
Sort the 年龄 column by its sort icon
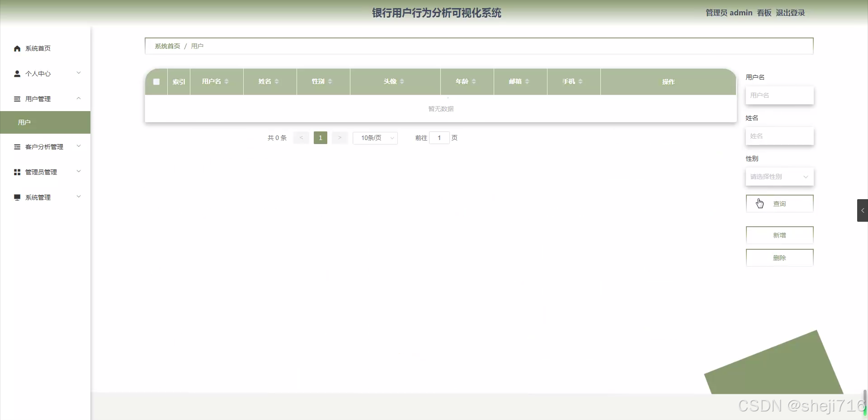473,82
